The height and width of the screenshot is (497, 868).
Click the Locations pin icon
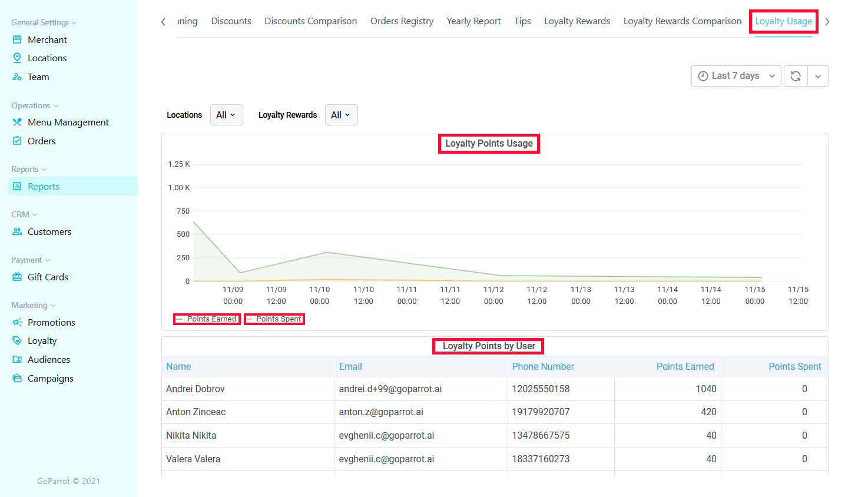pyautogui.click(x=17, y=58)
